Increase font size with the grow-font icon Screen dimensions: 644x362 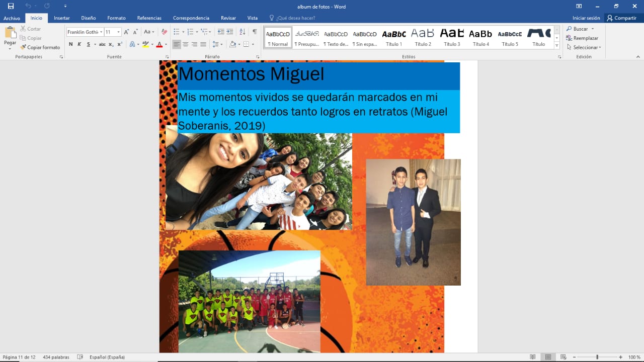click(126, 32)
